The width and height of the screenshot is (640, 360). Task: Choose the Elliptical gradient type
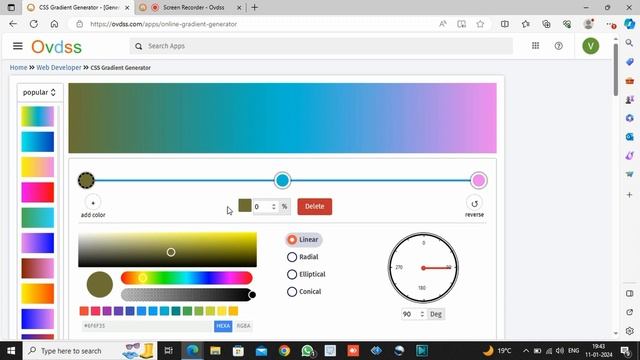307,274
